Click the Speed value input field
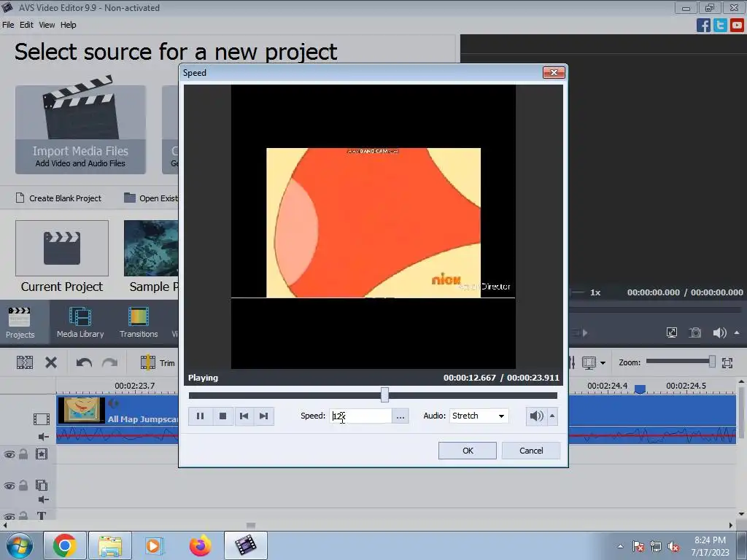Image resolution: width=747 pixels, height=560 pixels. (360, 416)
